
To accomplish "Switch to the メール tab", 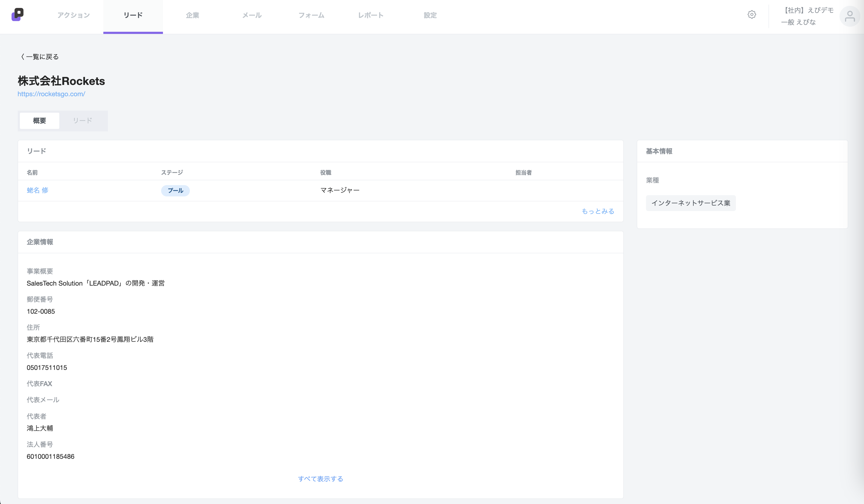I will pos(252,15).
